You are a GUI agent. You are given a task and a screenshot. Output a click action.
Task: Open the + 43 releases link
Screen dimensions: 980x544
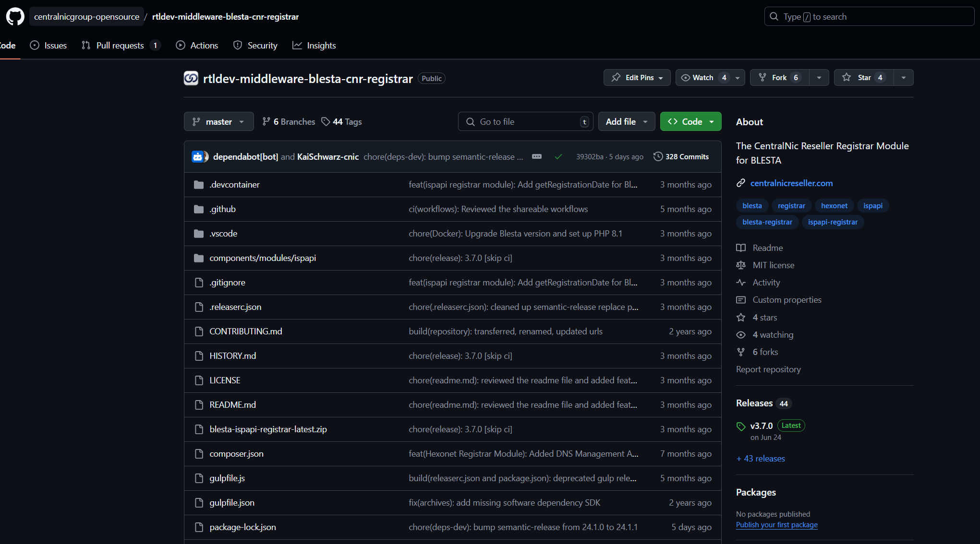761,458
